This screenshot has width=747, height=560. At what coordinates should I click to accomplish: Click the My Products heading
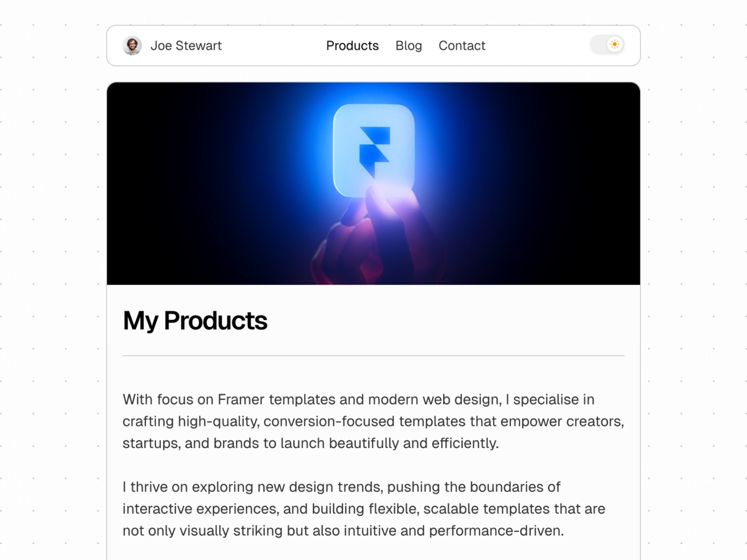[x=195, y=320]
